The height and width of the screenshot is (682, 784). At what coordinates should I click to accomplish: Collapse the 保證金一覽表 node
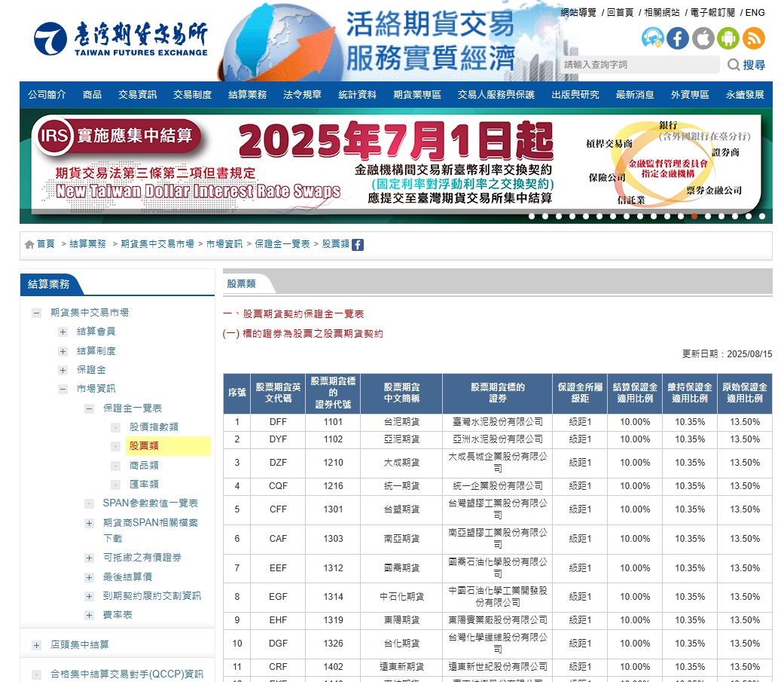(x=90, y=408)
